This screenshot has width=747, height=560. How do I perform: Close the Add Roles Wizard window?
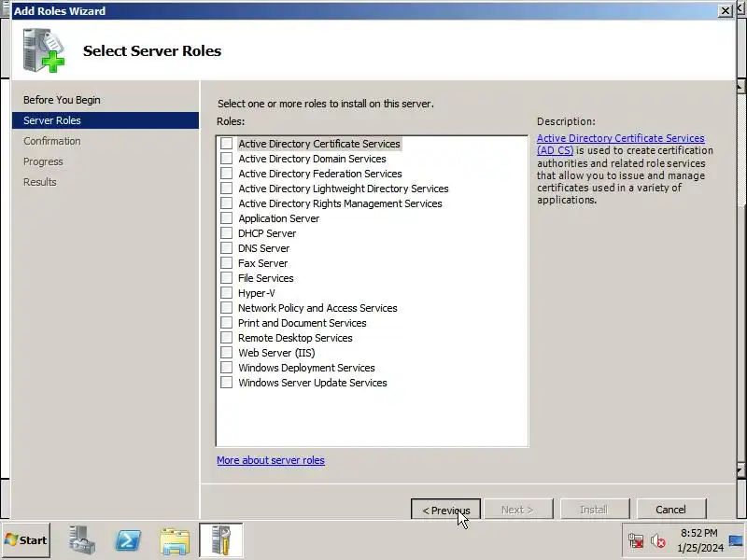click(725, 10)
